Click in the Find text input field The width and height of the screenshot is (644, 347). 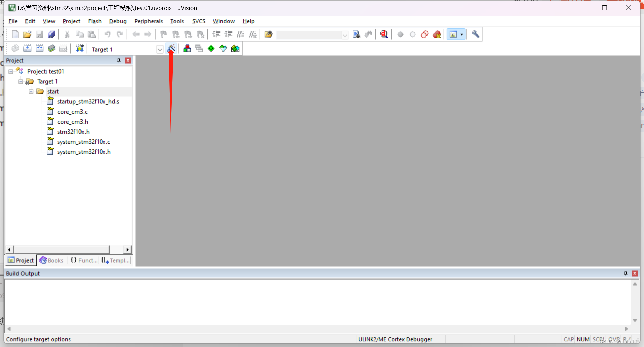(309, 35)
